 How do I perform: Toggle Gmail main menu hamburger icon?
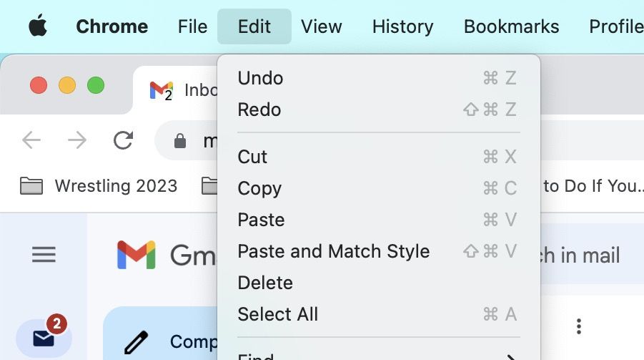(x=44, y=255)
